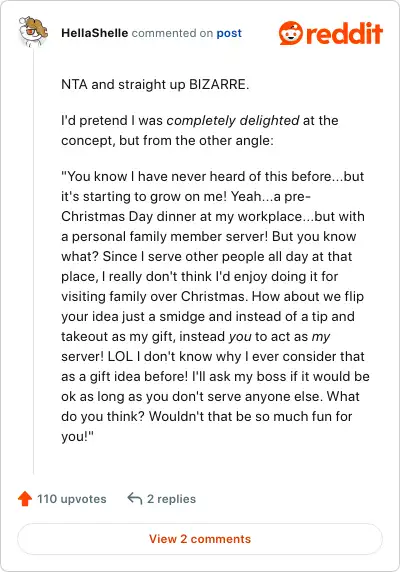
Task: Click the orange Reddit Snoo logo icon
Action: [x=291, y=33]
